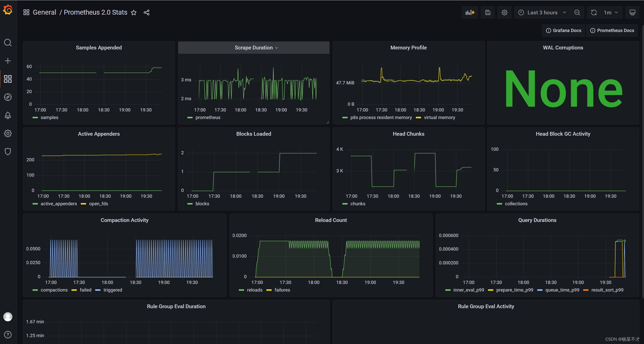This screenshot has height=344, width=644.
Task: Open the Prometheus Docs link
Action: pyautogui.click(x=612, y=31)
